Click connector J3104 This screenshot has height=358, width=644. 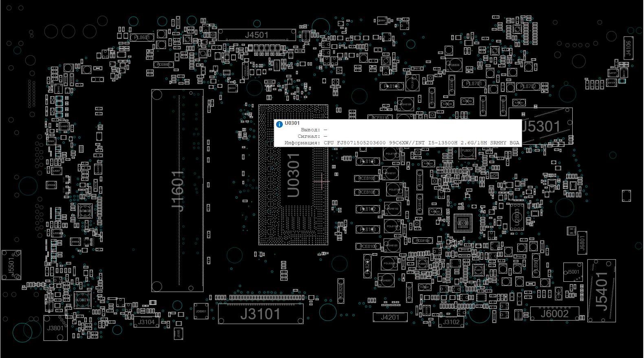[146, 322]
